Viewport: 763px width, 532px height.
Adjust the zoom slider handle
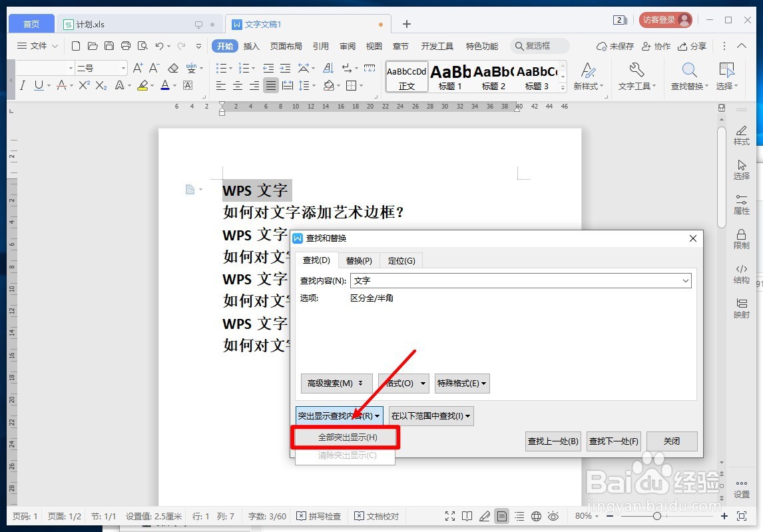pyautogui.click(x=657, y=517)
